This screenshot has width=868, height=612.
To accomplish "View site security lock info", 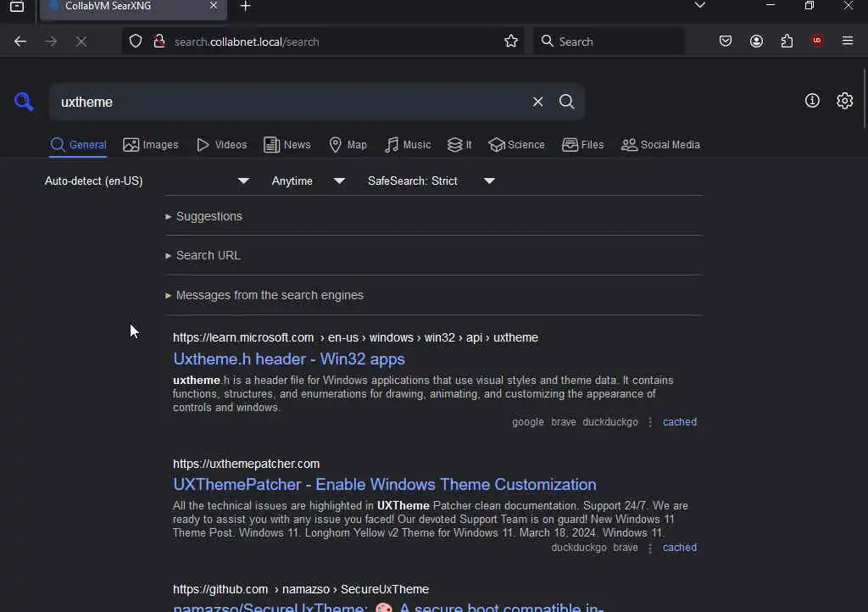I will click(x=159, y=42).
